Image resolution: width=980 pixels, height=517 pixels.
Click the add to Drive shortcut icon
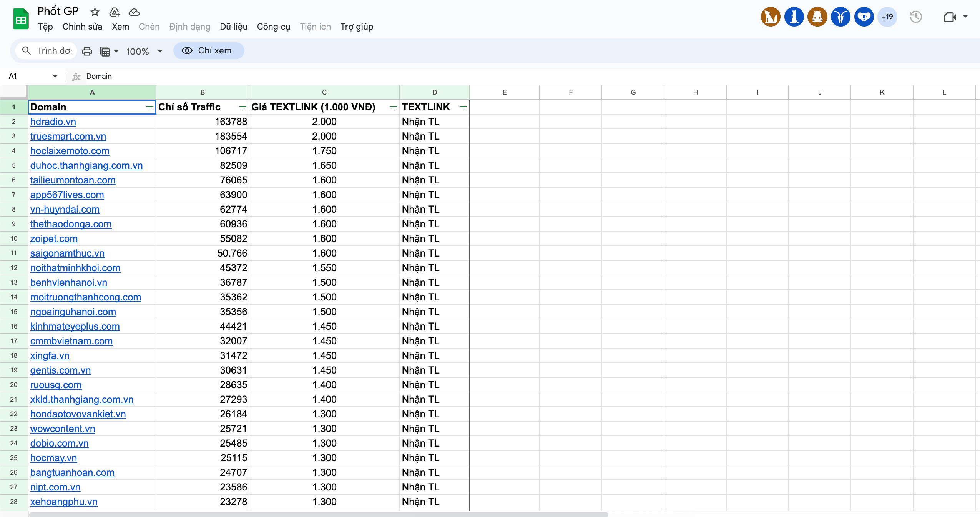click(x=115, y=12)
